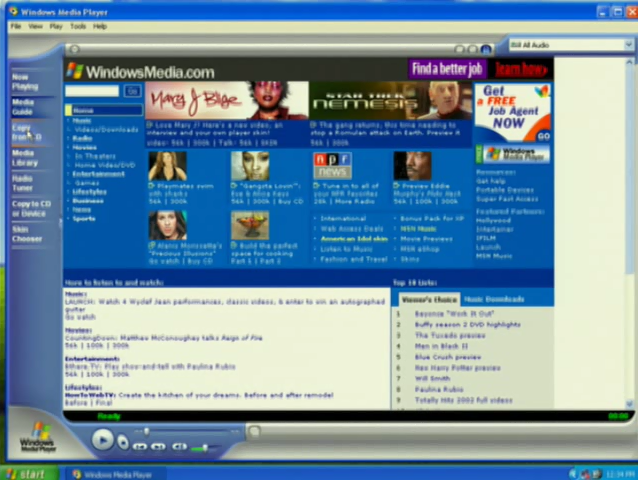Open the View menu
The height and width of the screenshot is (480, 638).
pos(35,26)
